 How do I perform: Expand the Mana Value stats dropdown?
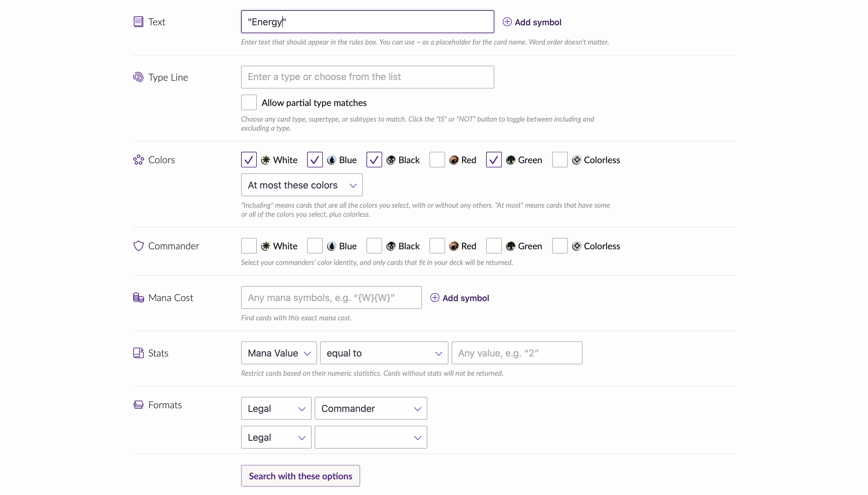tap(279, 353)
